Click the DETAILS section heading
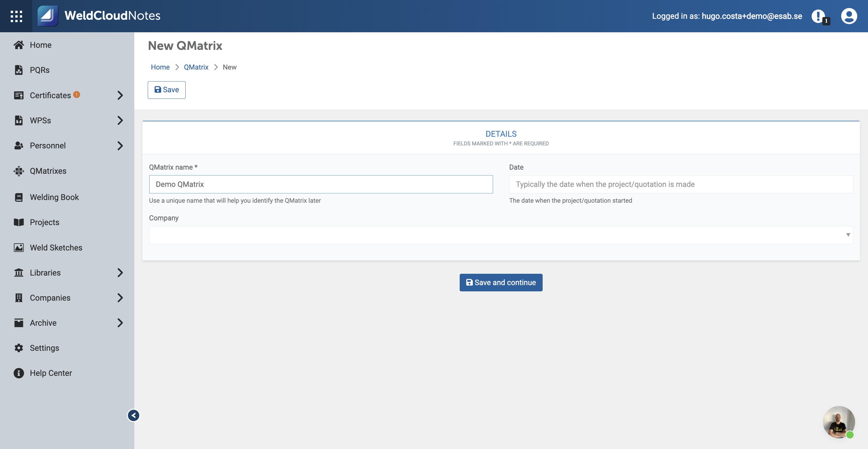This screenshot has height=449, width=868. [501, 134]
